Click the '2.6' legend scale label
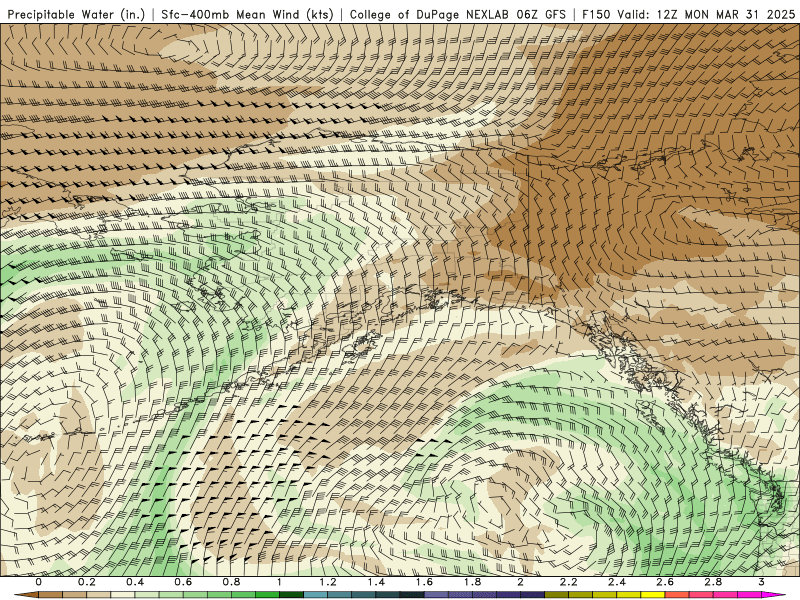The width and height of the screenshot is (800, 600). (665, 582)
